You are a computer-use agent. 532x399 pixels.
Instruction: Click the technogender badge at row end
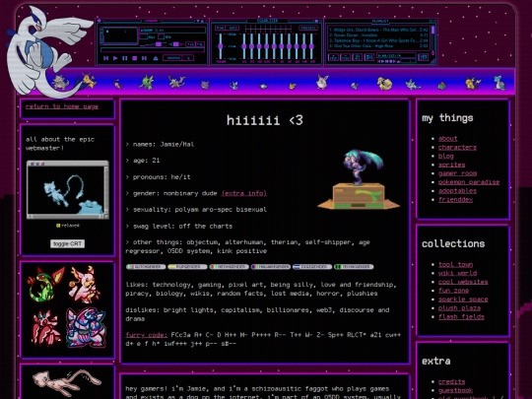click(354, 267)
